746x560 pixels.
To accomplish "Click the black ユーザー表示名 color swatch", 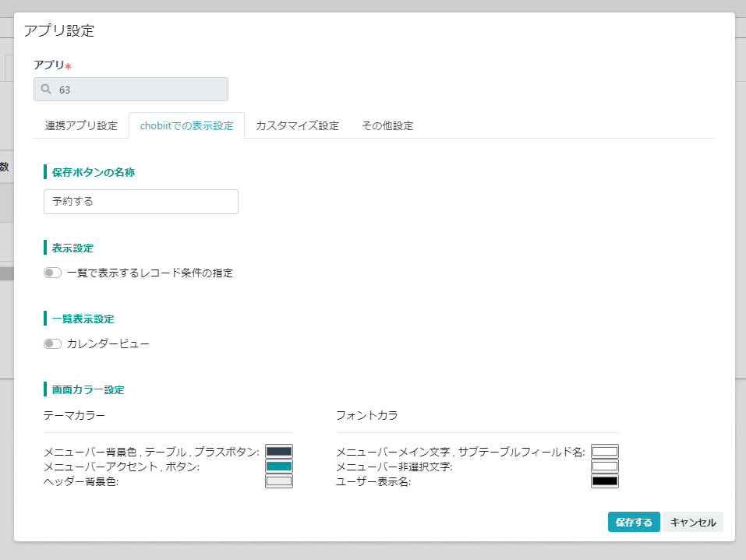I will 605,481.
